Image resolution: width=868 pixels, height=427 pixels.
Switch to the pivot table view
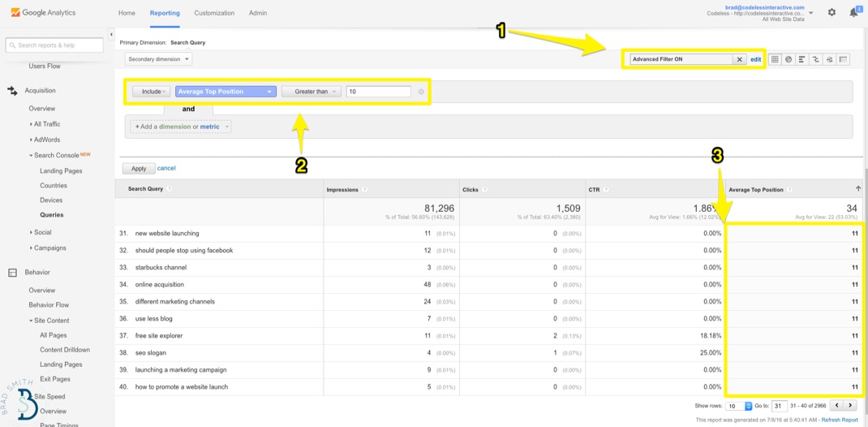(843, 59)
